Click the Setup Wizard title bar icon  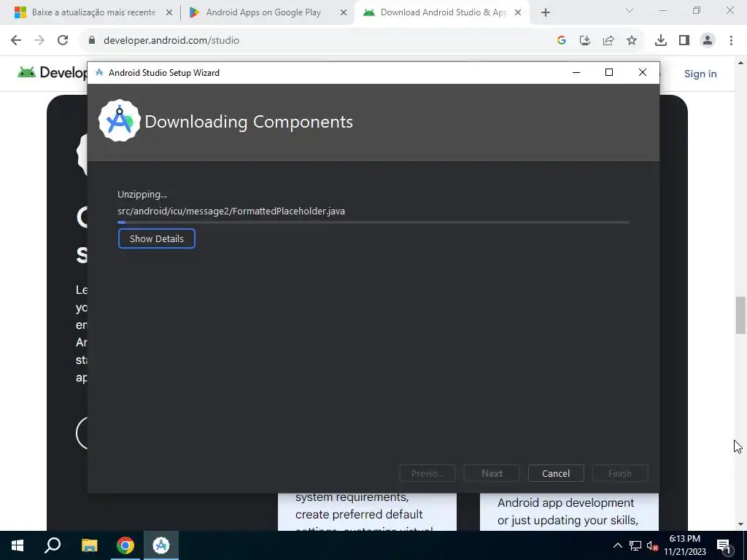click(x=99, y=72)
